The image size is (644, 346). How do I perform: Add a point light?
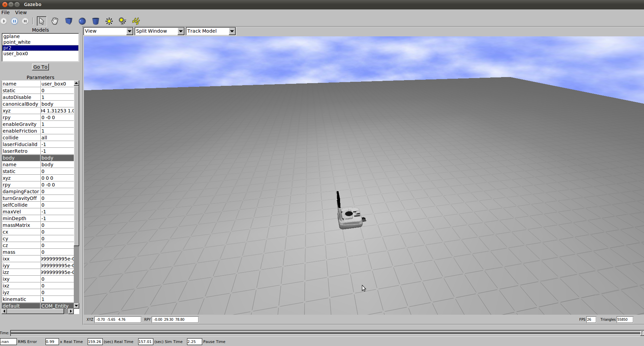click(109, 21)
